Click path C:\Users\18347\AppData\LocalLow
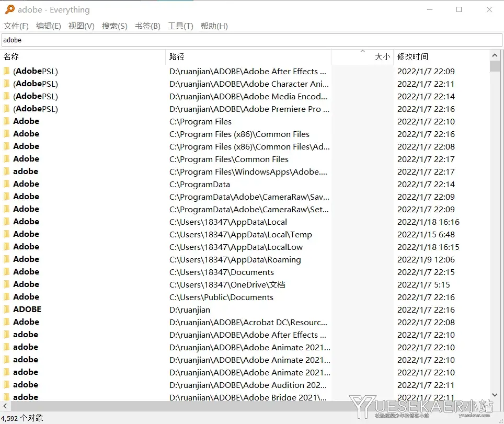This screenshot has width=504, height=424. [x=236, y=247]
